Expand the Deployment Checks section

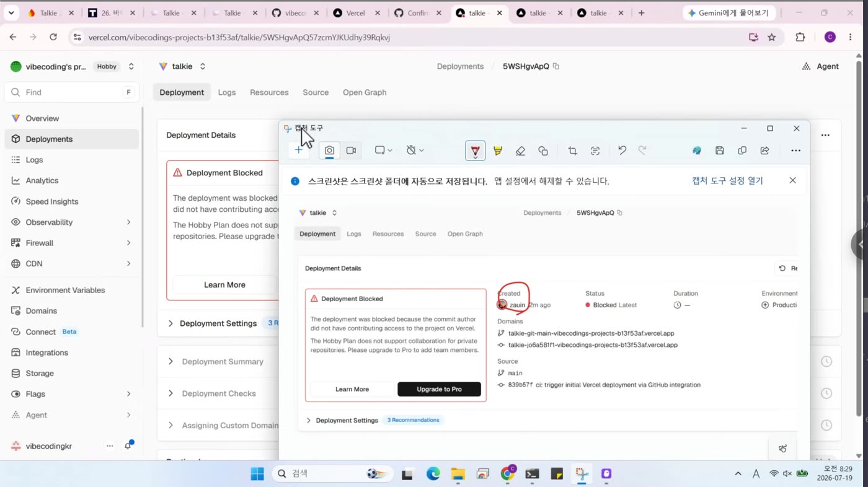[219, 393]
